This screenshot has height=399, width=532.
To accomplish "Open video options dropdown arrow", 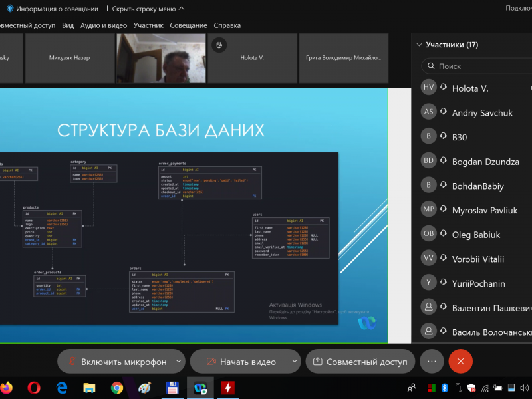I will pos(295,361).
